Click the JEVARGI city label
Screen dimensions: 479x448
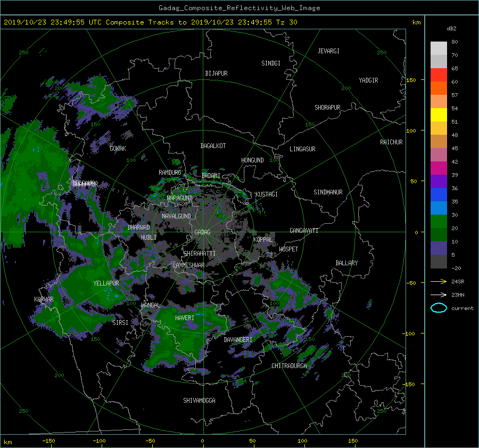click(328, 51)
